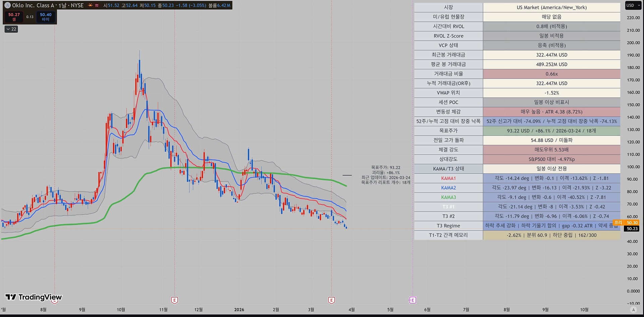The image size is (644, 317).
Task: Click the 세션 POC row label
Action: pos(448,102)
